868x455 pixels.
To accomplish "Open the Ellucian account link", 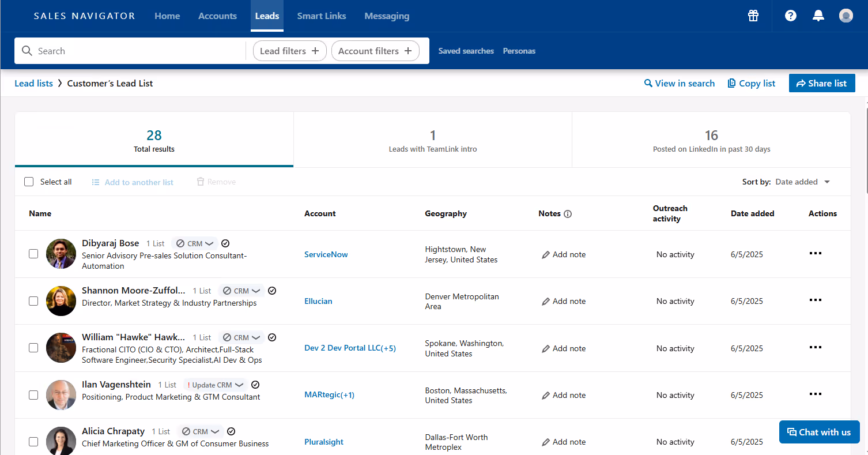I will (x=318, y=301).
